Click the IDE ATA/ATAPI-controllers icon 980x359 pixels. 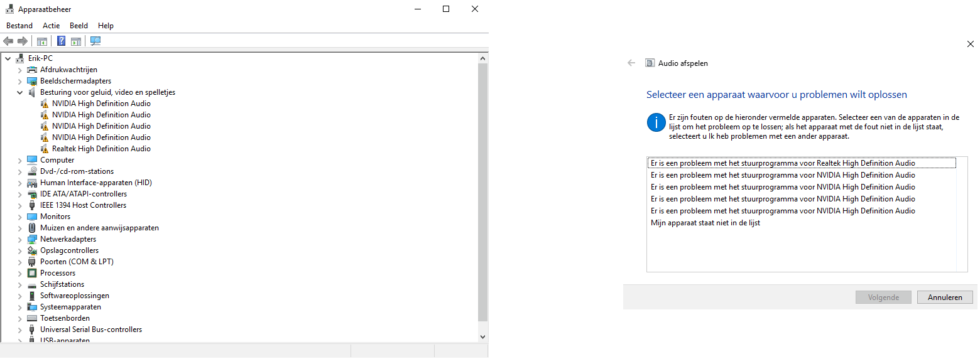coord(32,194)
